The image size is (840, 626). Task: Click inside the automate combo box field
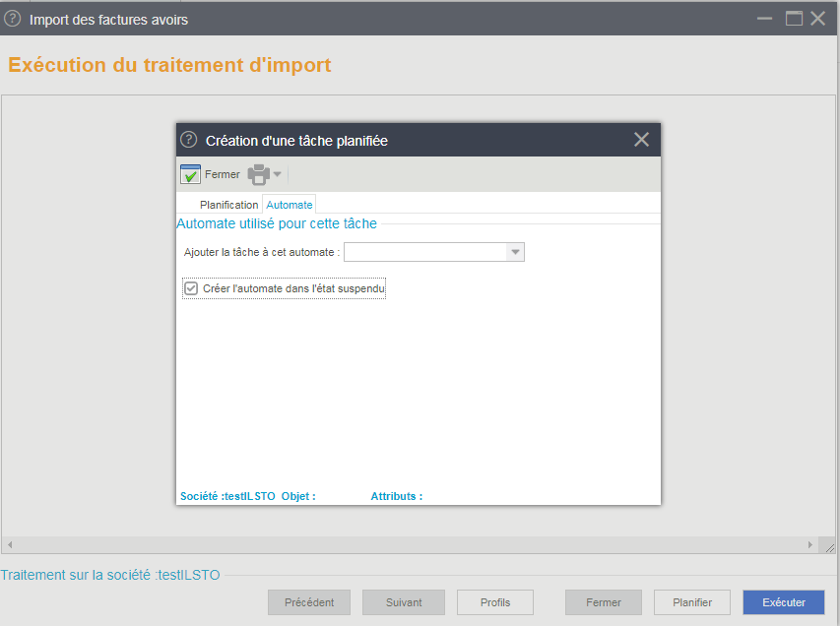[425, 252]
